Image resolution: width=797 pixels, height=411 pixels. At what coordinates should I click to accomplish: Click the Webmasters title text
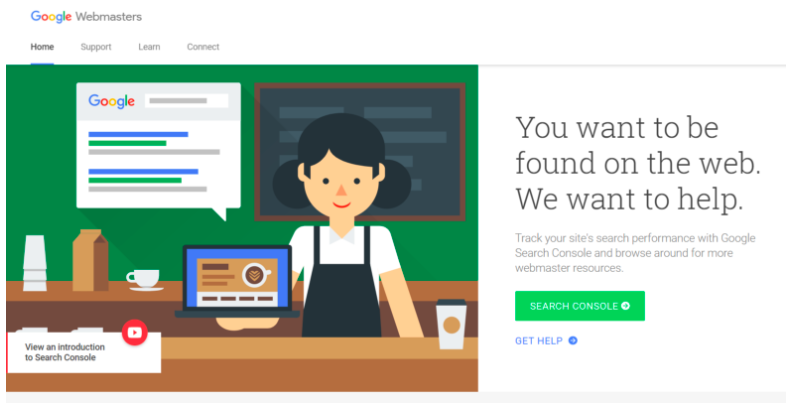pos(109,17)
